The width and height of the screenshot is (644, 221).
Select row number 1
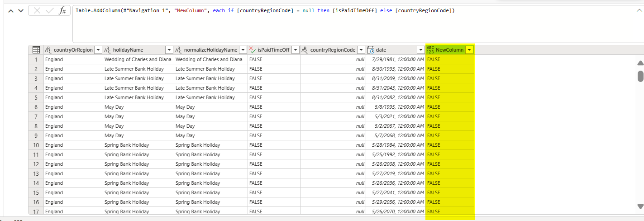pyautogui.click(x=36, y=59)
